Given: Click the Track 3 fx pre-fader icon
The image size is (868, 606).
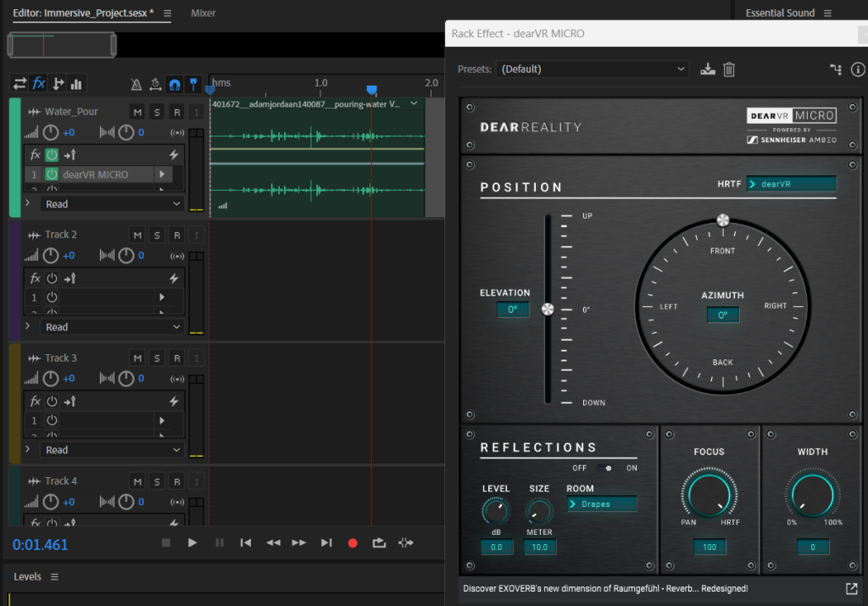Looking at the screenshot, I should tap(70, 401).
